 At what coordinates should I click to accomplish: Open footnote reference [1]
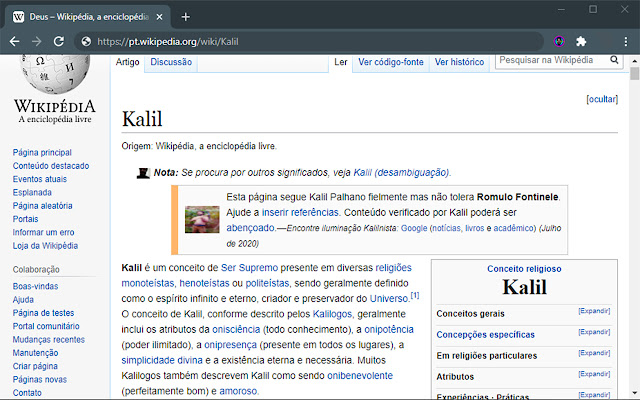(415, 295)
